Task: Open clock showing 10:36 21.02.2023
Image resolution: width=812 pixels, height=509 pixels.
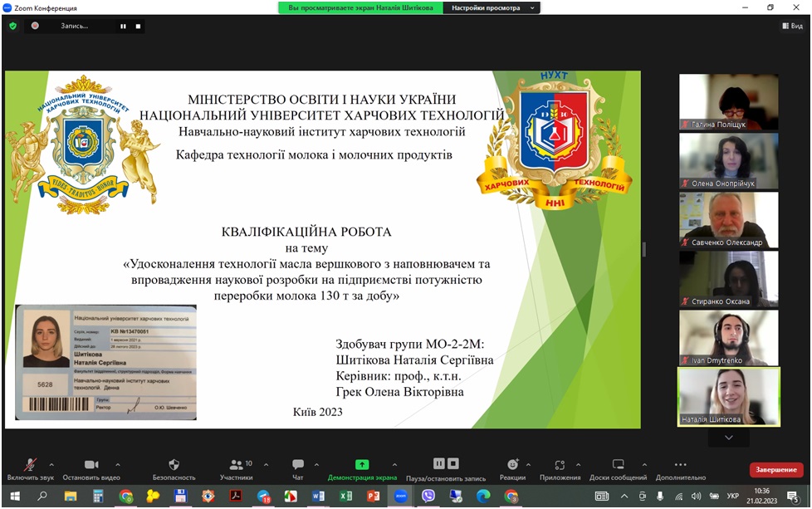Action: [x=761, y=496]
